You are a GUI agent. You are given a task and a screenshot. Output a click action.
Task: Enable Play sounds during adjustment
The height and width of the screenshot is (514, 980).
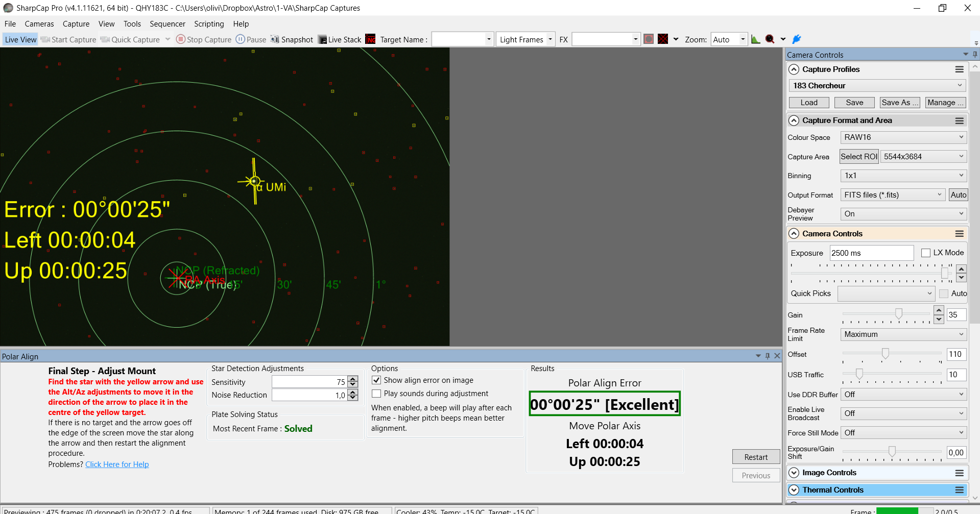click(376, 394)
